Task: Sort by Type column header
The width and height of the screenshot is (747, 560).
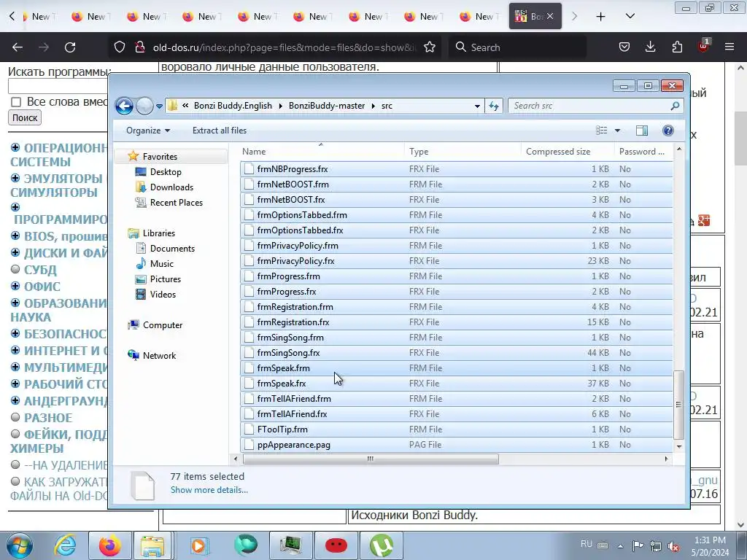Action: click(x=462, y=152)
